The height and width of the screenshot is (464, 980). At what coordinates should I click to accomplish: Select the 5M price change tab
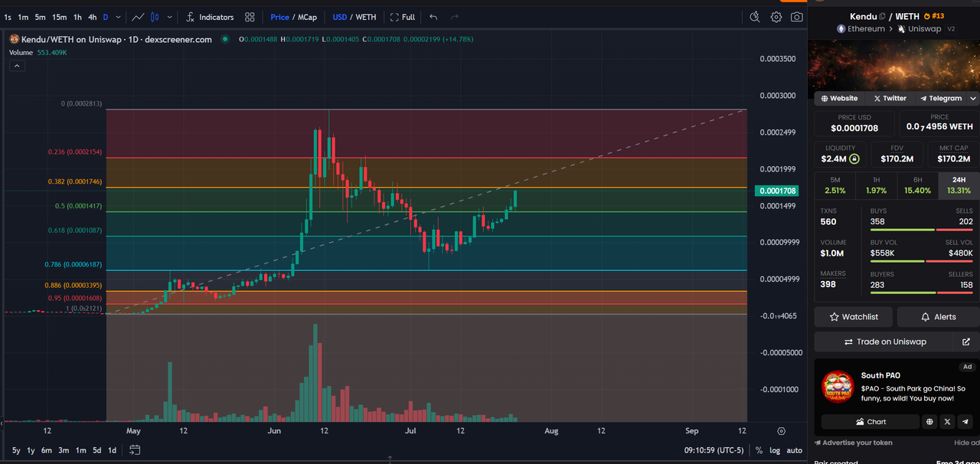835,185
